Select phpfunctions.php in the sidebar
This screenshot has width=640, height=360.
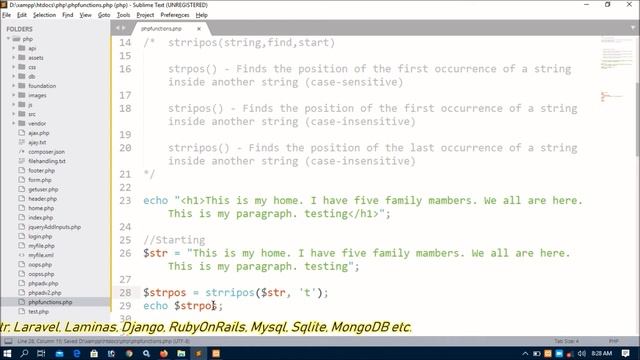[50, 302]
